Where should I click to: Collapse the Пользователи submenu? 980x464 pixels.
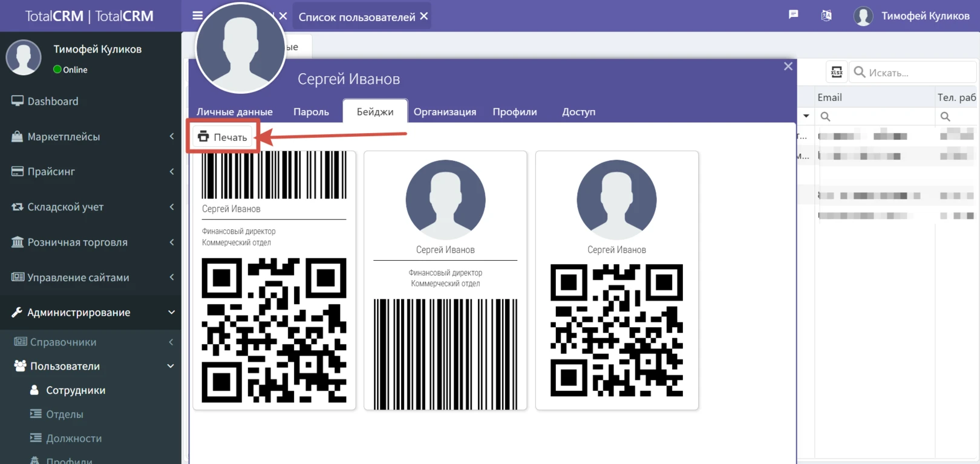point(91,366)
